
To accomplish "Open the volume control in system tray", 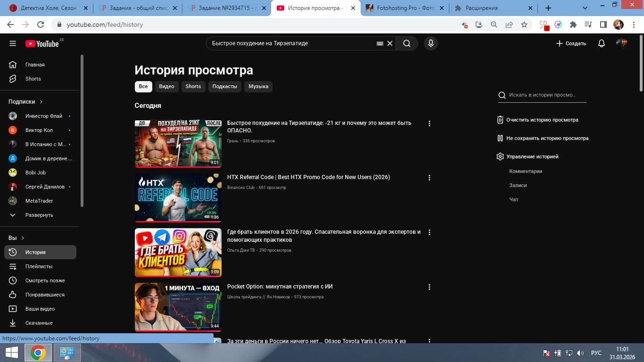I will pos(580,353).
